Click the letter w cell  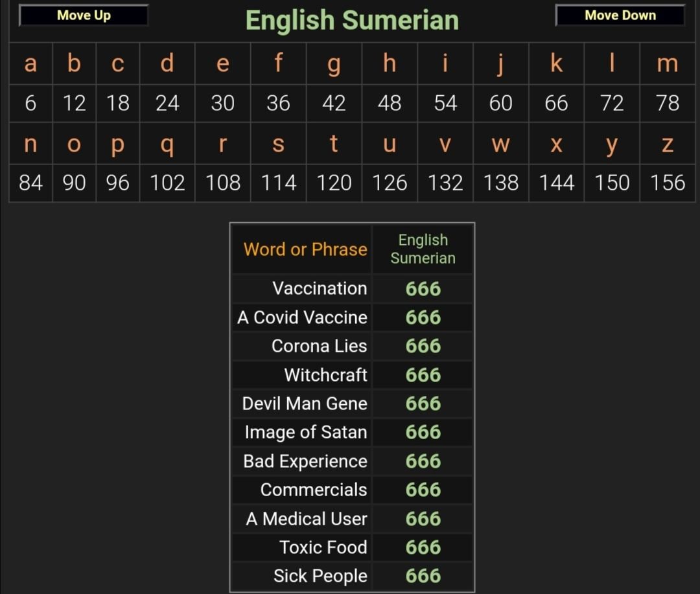tap(501, 144)
